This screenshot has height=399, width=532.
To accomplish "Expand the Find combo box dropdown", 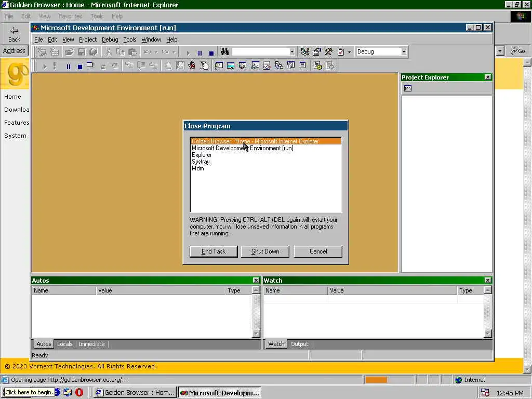I will click(x=292, y=52).
